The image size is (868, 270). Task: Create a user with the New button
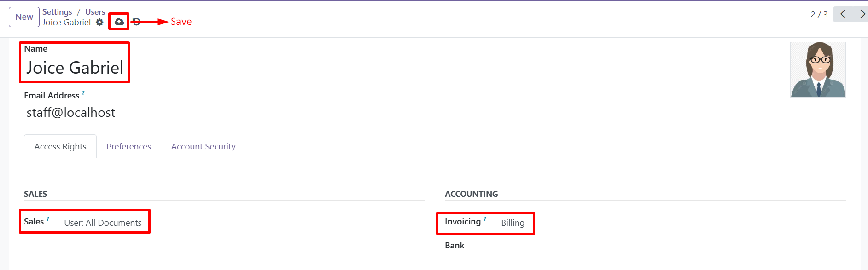point(24,17)
